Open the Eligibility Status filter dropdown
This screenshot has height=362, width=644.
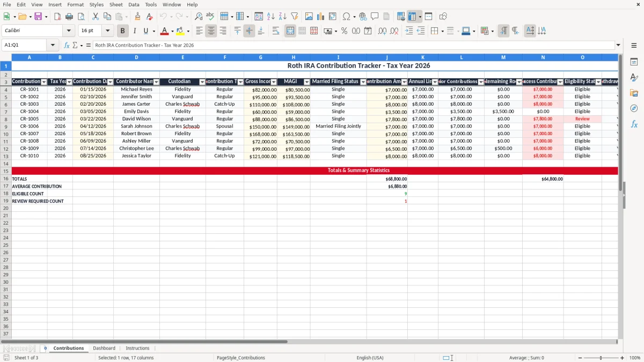[598, 82]
